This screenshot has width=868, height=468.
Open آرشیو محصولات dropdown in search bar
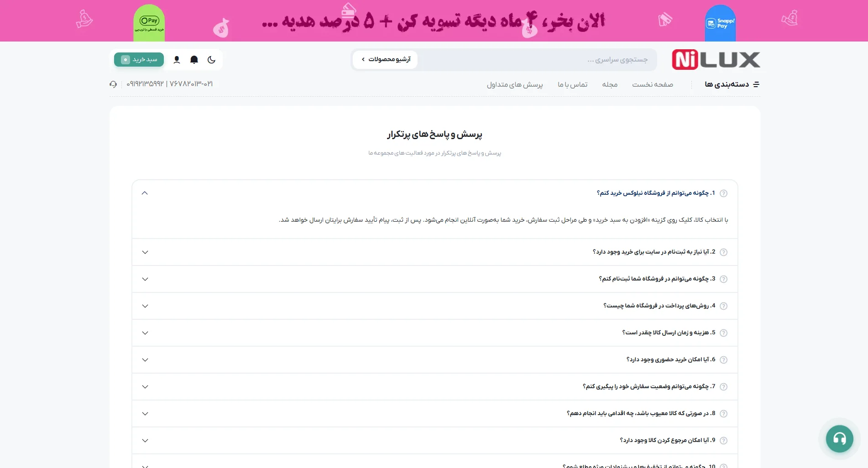385,59
